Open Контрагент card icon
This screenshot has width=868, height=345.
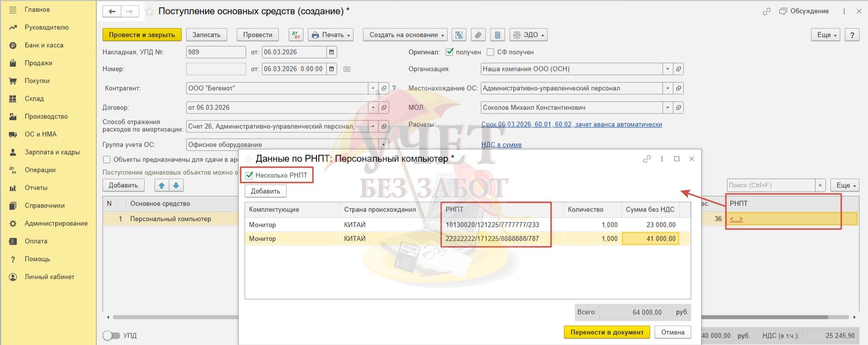pos(384,88)
